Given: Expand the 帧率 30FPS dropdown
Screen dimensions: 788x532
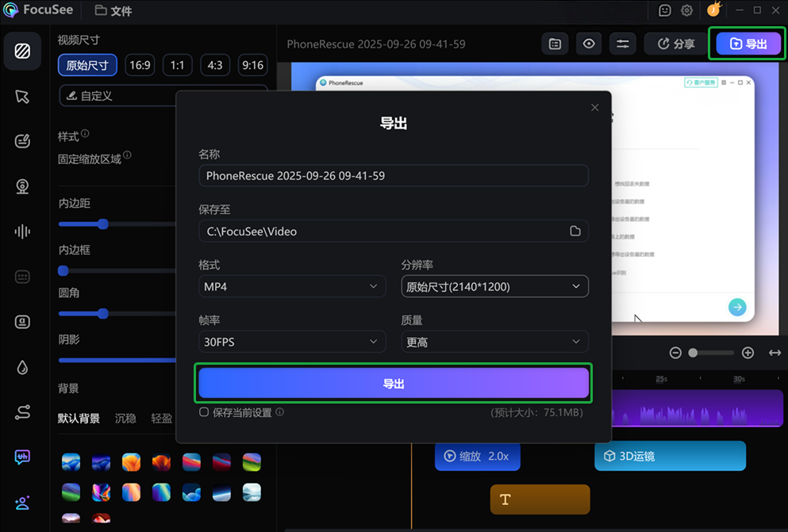Looking at the screenshot, I should coord(292,342).
